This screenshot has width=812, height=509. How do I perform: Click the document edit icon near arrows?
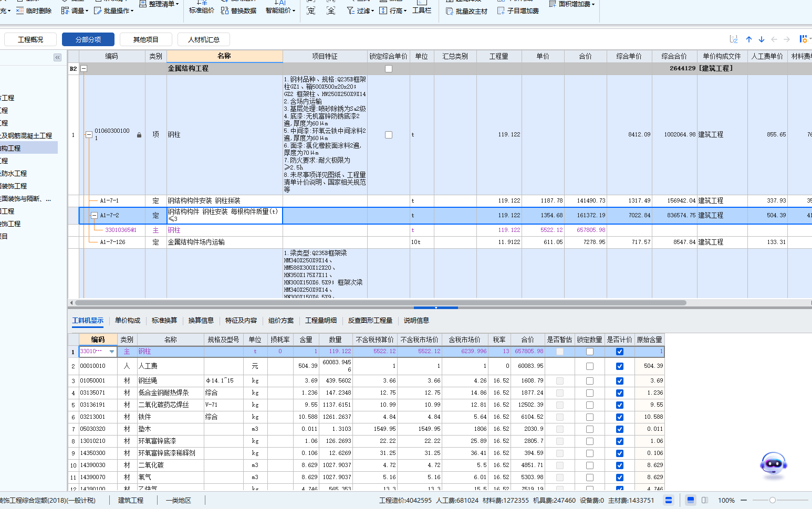734,39
